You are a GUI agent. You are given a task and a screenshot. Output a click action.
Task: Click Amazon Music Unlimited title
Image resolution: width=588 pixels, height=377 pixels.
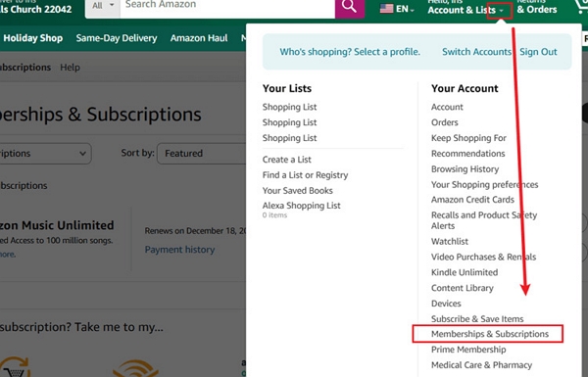57,225
